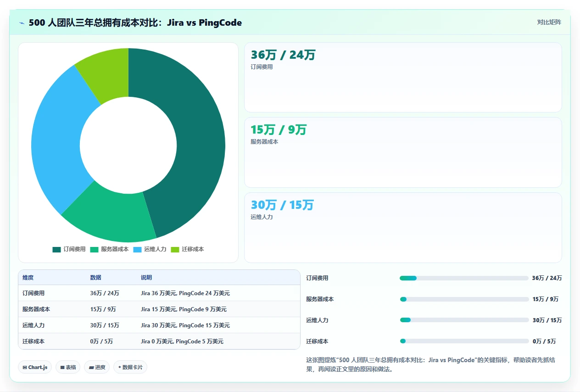
Task: Click the 维度 table column header
Action: click(28, 278)
